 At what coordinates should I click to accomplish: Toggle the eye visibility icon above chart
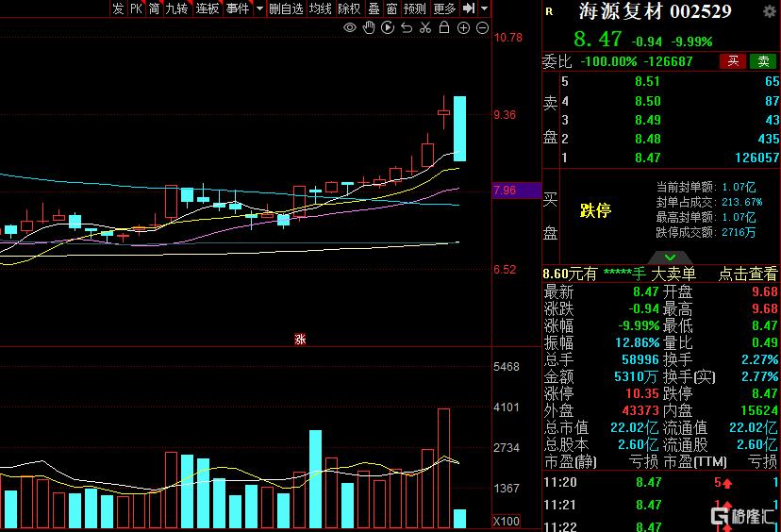(x=350, y=27)
